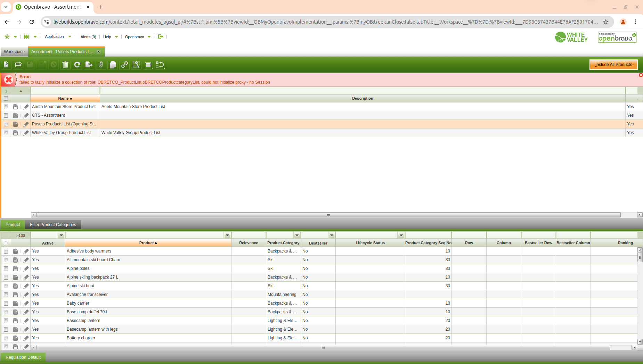Image resolution: width=643 pixels, height=364 pixels.
Task: Check the Aneto Mountain Store Product List checkbox
Action: pos(6,107)
